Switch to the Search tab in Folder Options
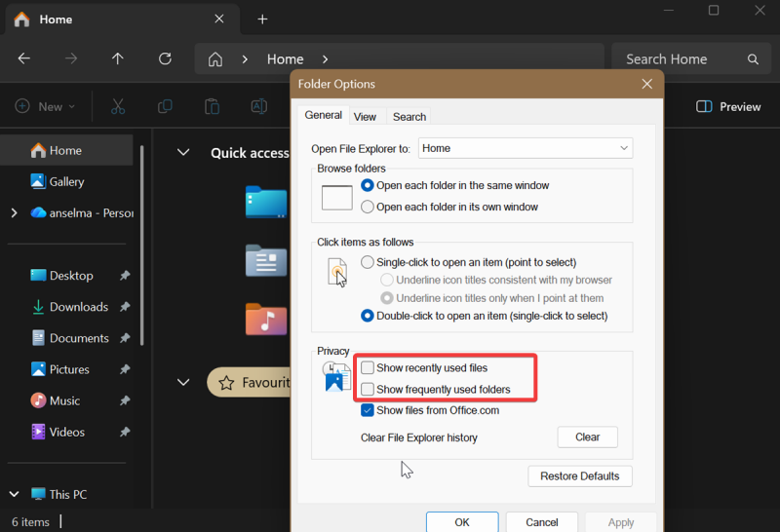 409,117
